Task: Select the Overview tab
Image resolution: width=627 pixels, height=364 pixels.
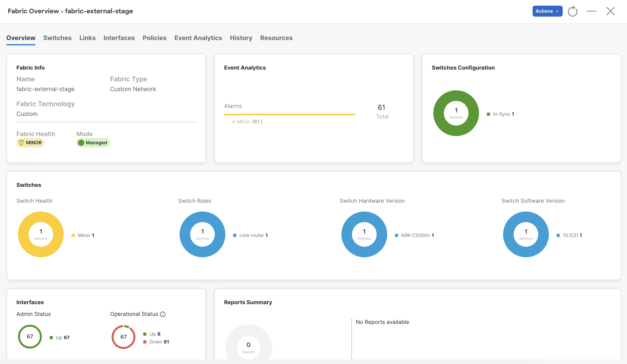Action: pyautogui.click(x=21, y=38)
